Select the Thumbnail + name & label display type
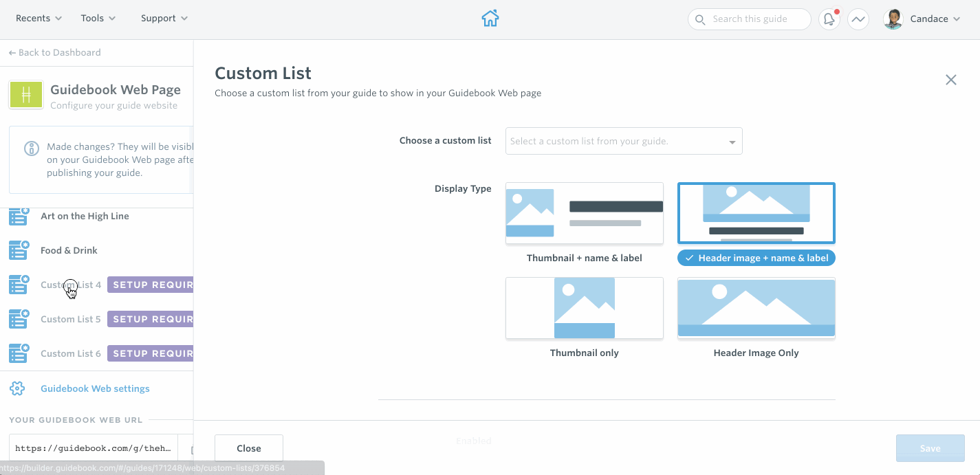The image size is (980, 475). (x=584, y=213)
